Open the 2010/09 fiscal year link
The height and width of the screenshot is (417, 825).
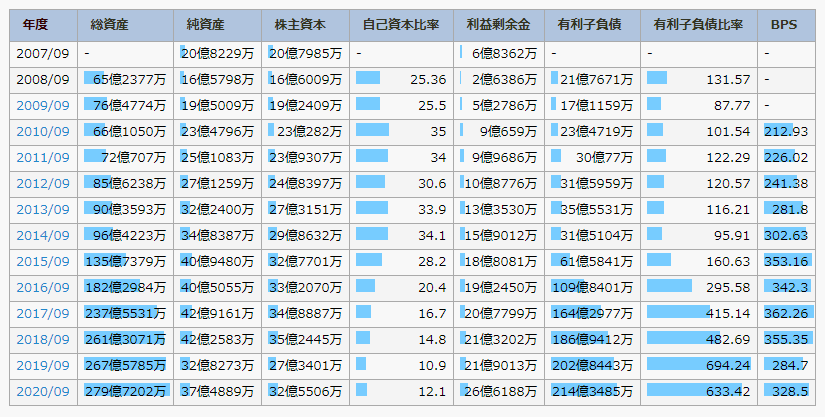[43, 131]
